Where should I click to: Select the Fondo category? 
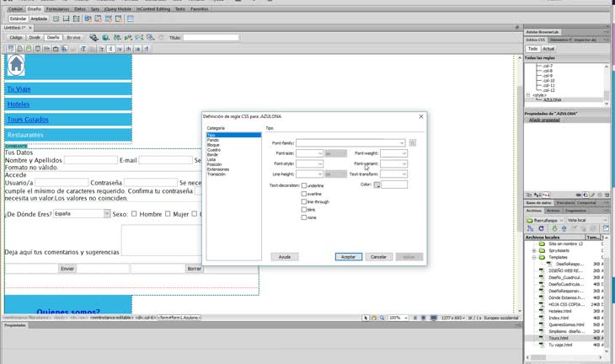pyautogui.click(x=213, y=140)
